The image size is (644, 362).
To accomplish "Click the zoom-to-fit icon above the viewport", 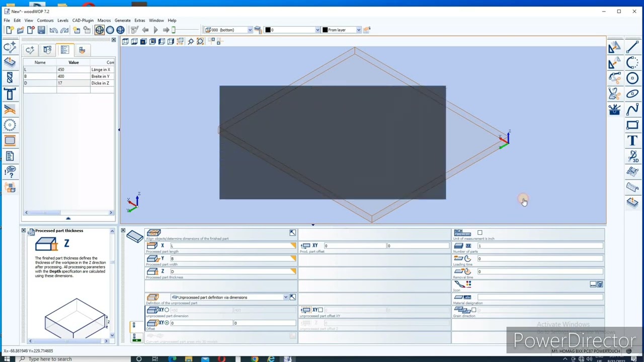I will pyautogui.click(x=200, y=41).
